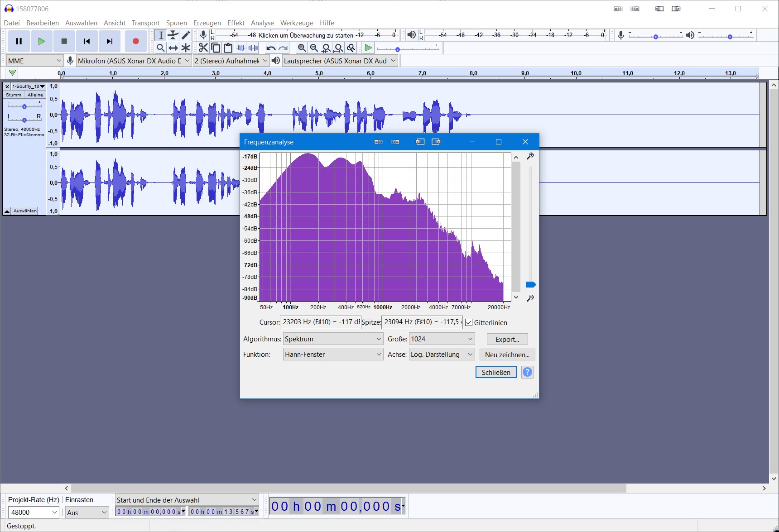
Task: Zoom out on the timeline
Action: click(314, 48)
